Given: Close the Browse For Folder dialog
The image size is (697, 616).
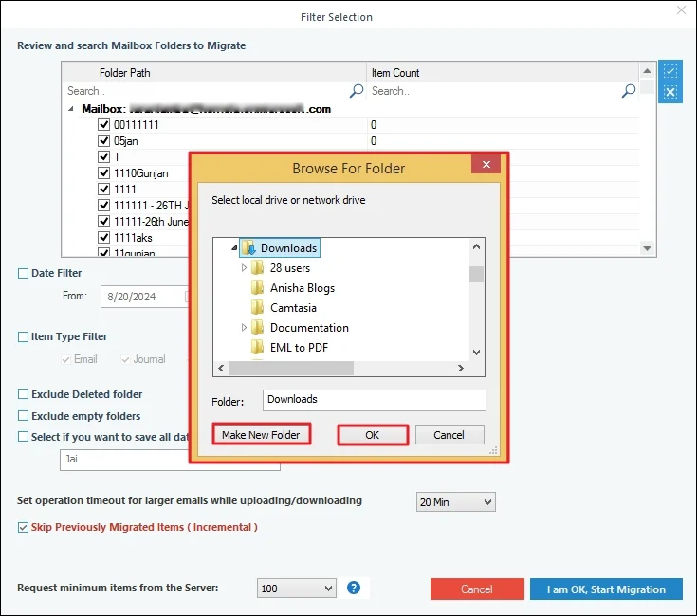Looking at the screenshot, I should pos(486,164).
